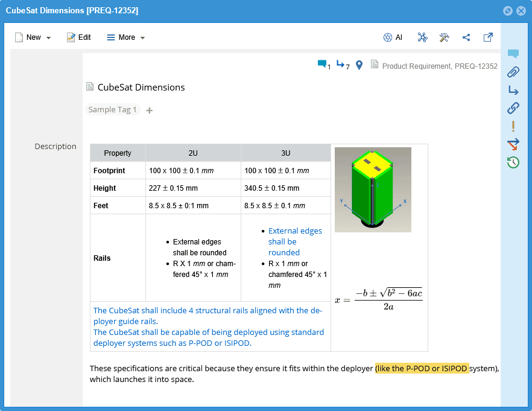The width and height of the screenshot is (532, 411).
Task: Expand the New dropdown arrow
Action: point(49,38)
